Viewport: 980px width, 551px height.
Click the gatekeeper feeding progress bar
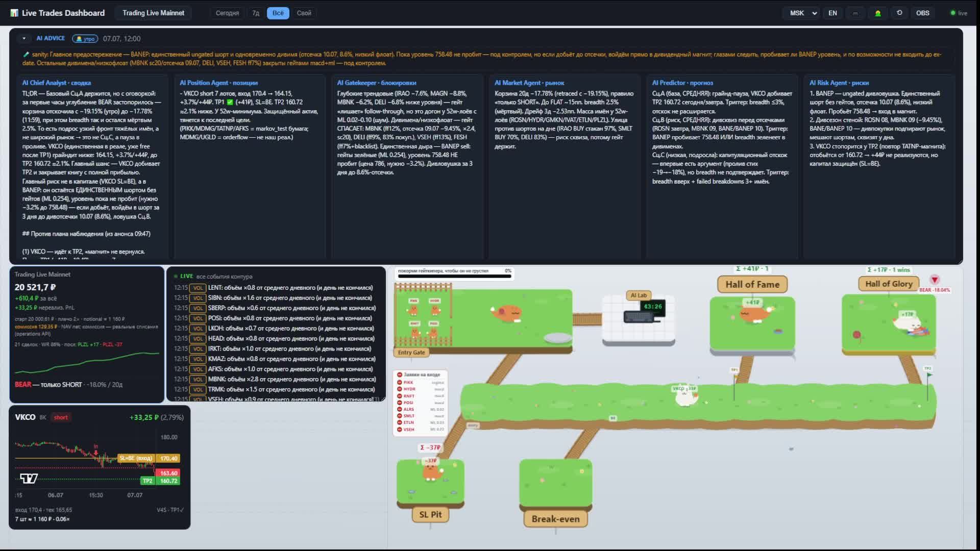pyautogui.click(x=454, y=276)
